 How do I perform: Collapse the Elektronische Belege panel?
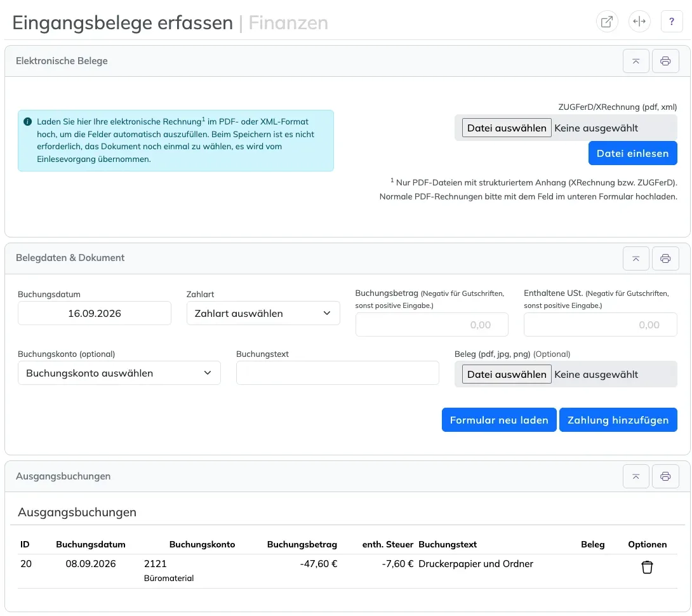point(635,61)
